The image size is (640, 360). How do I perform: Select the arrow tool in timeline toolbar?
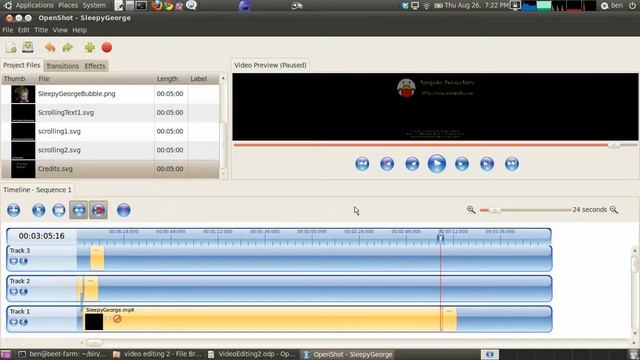pyautogui.click(x=39, y=210)
